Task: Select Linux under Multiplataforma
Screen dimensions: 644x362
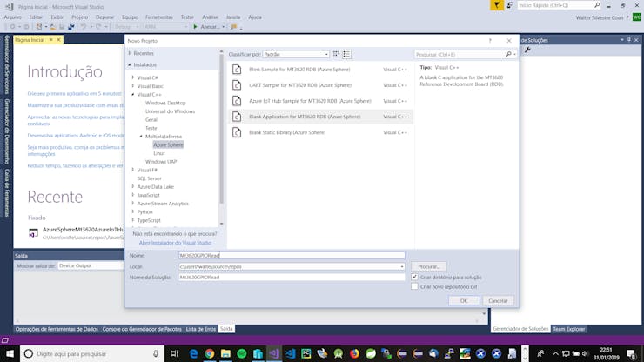Action: pyautogui.click(x=159, y=153)
